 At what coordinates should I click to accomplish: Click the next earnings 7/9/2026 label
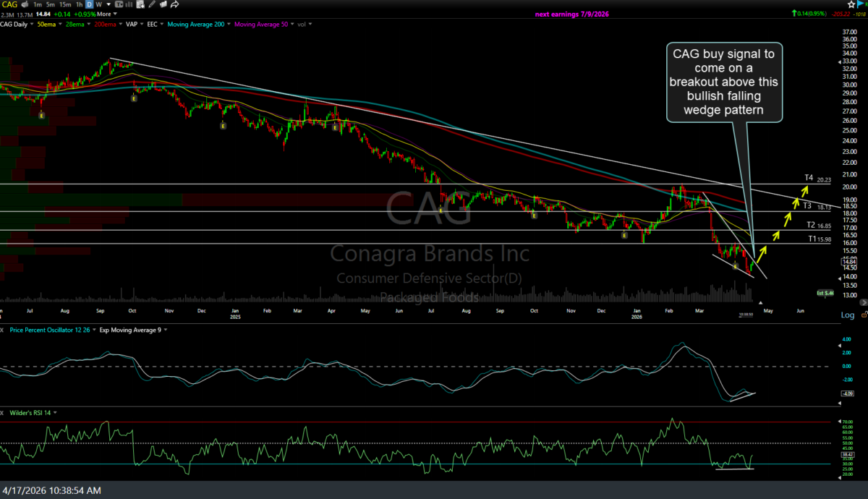[x=571, y=14]
